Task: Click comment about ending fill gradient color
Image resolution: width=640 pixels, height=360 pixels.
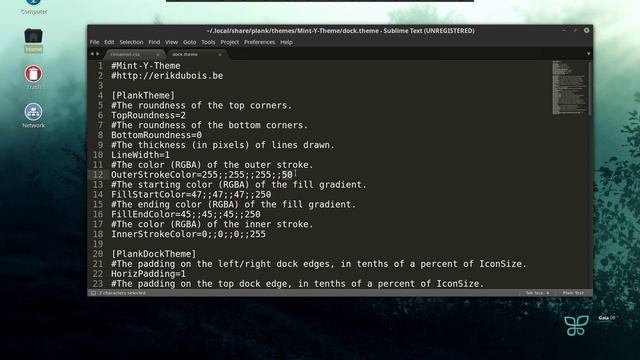Action: (233, 204)
